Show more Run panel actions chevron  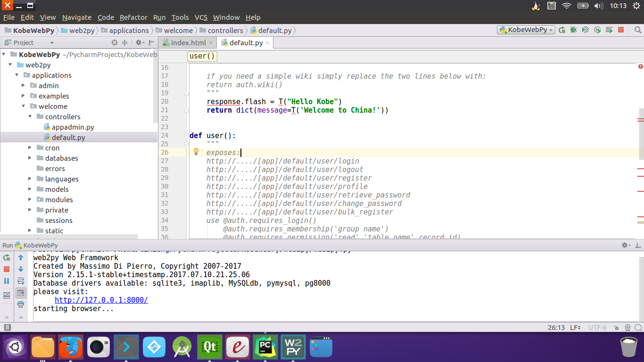(x=7, y=317)
